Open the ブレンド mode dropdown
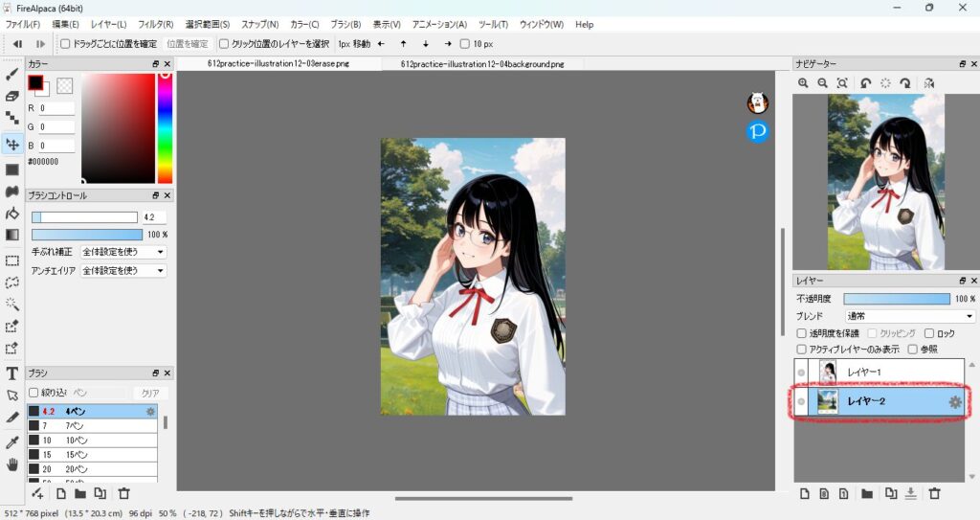The width and height of the screenshot is (980, 520). [x=909, y=316]
